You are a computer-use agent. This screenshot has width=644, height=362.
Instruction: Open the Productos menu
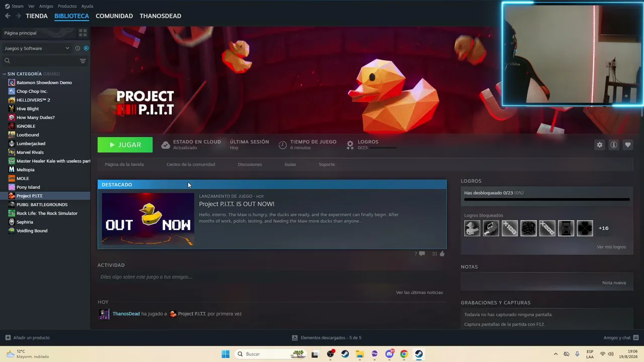point(67,6)
